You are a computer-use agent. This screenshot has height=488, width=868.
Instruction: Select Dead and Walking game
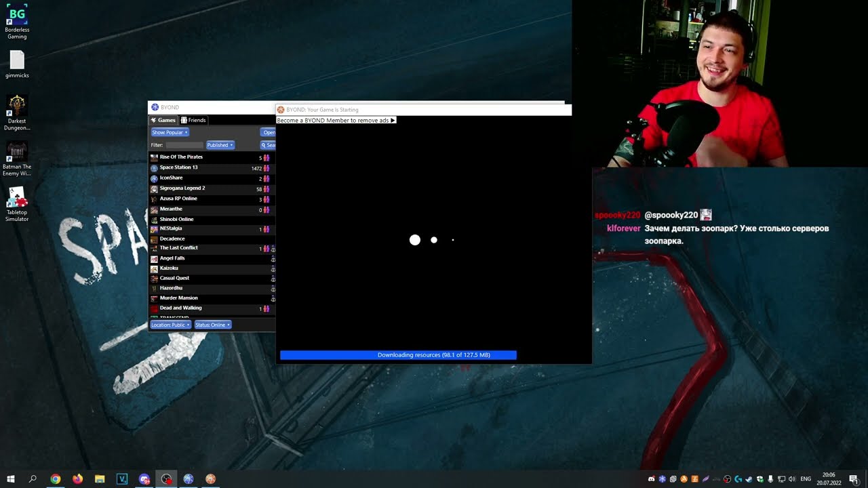click(x=212, y=308)
